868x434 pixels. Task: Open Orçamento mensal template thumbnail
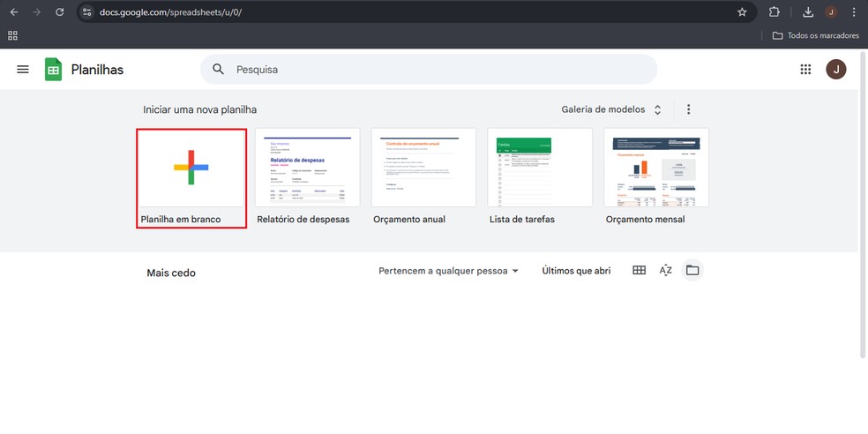pos(656,168)
